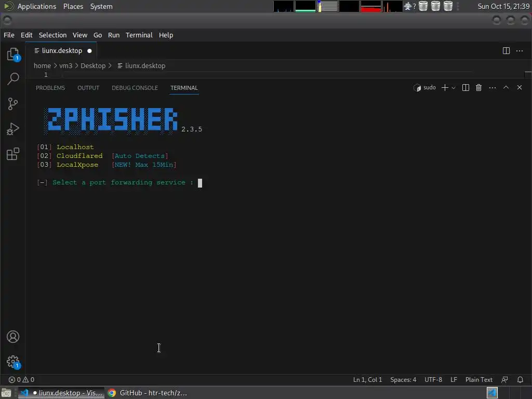
Task: Switch to the OUTPUT tab
Action: (x=88, y=88)
